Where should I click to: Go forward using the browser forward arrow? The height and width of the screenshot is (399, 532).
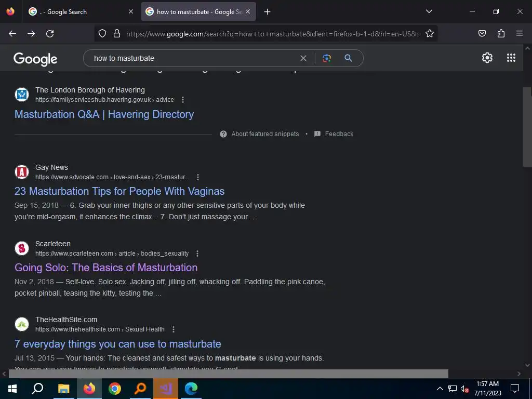(31, 34)
